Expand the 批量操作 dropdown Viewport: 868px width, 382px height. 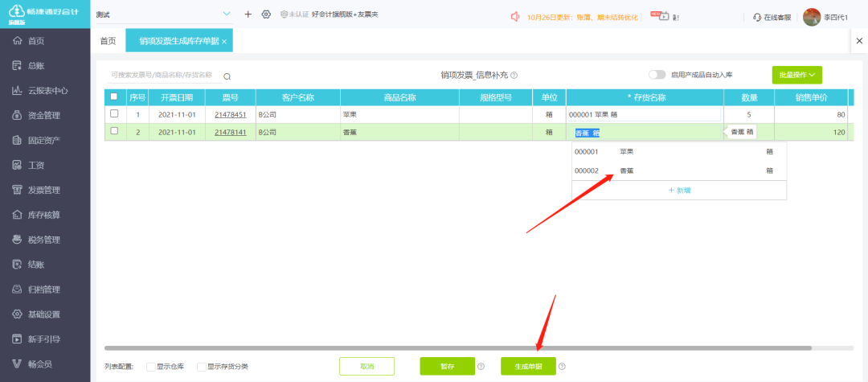(x=796, y=75)
